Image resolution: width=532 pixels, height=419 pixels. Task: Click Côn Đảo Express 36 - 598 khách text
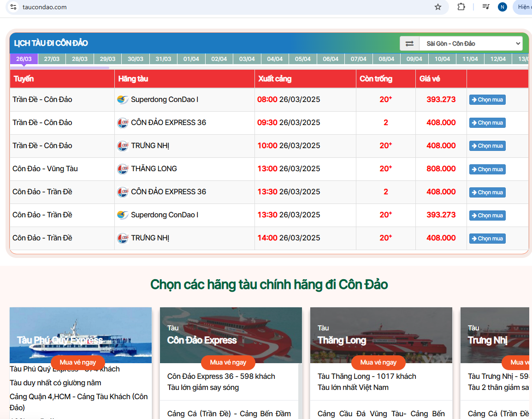pos(221,376)
